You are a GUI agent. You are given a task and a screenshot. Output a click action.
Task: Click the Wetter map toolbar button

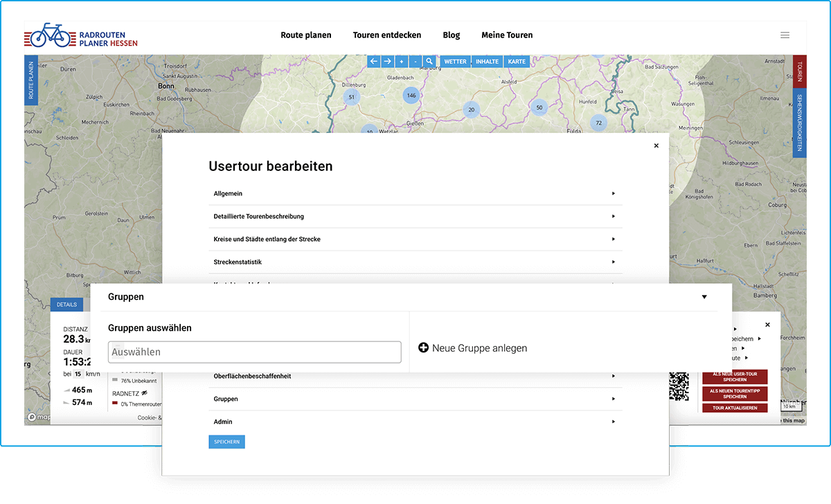[455, 61]
